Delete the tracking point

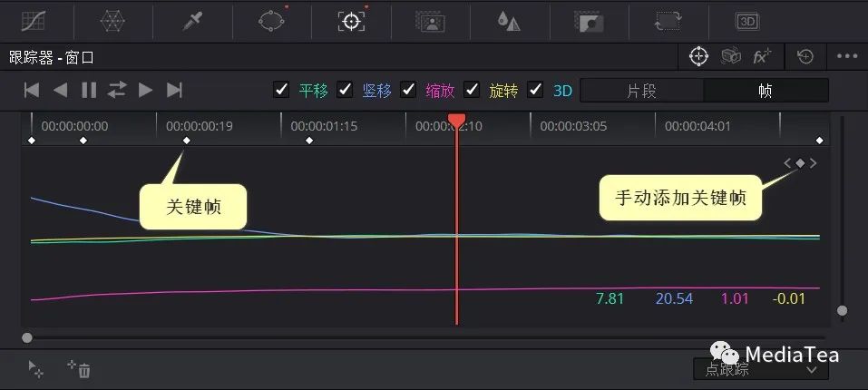coord(79,369)
